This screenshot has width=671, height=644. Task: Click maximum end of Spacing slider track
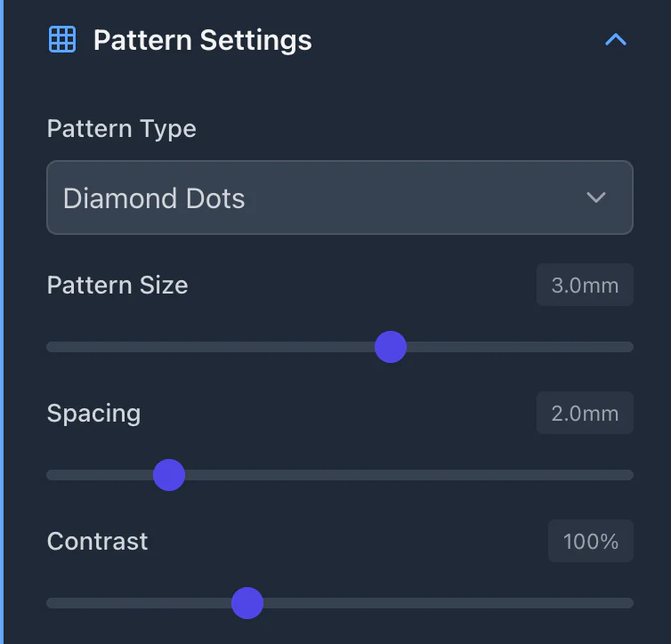click(628, 475)
